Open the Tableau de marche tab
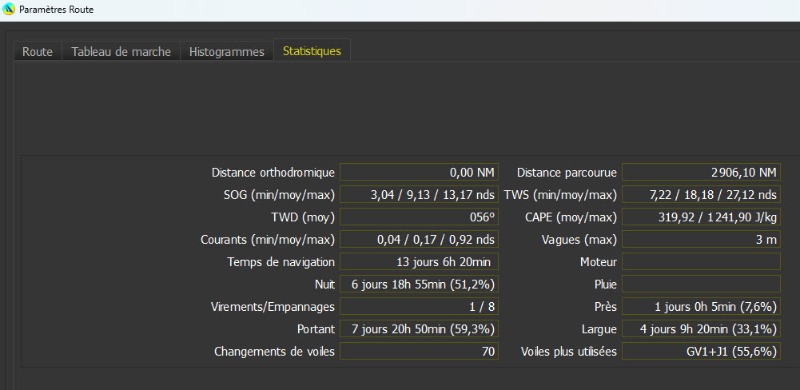The image size is (800, 390). 121,52
